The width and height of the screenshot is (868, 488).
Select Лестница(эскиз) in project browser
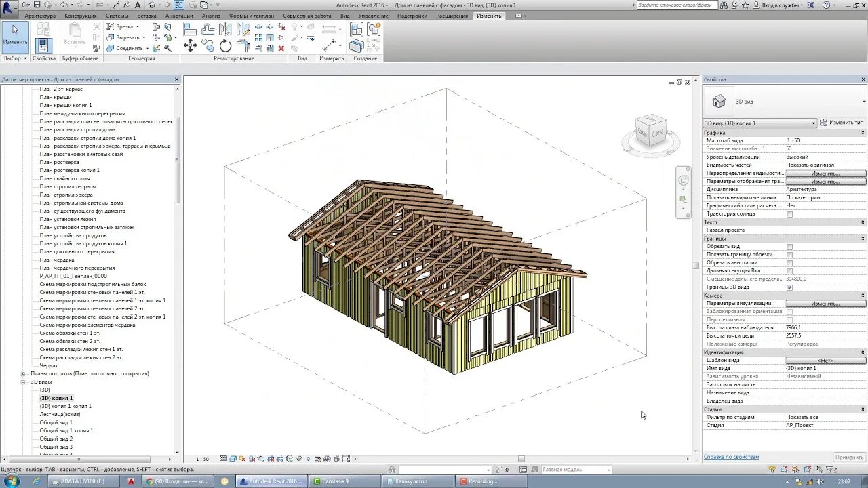click(x=60, y=414)
